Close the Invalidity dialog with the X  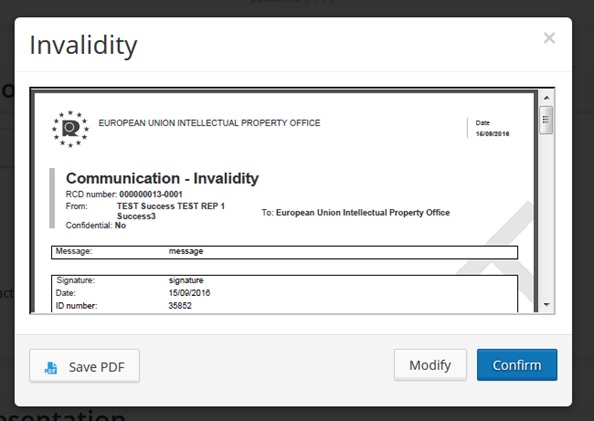pyautogui.click(x=549, y=38)
